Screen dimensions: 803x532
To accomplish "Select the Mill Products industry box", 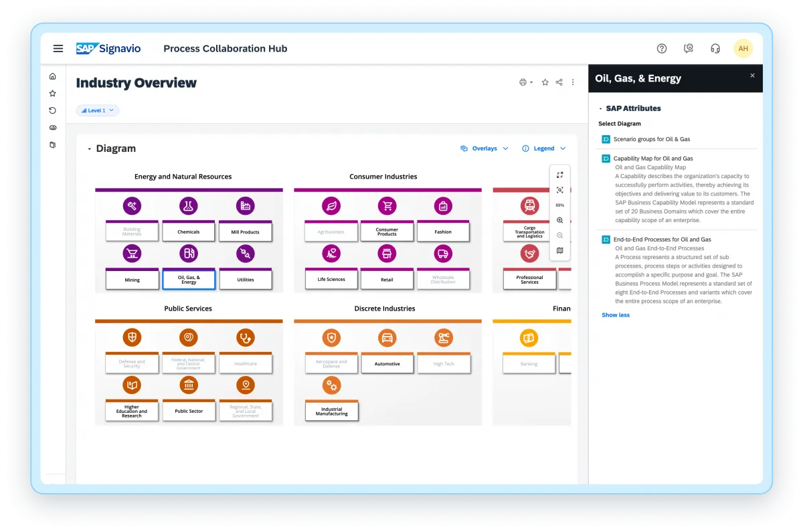I will point(246,232).
